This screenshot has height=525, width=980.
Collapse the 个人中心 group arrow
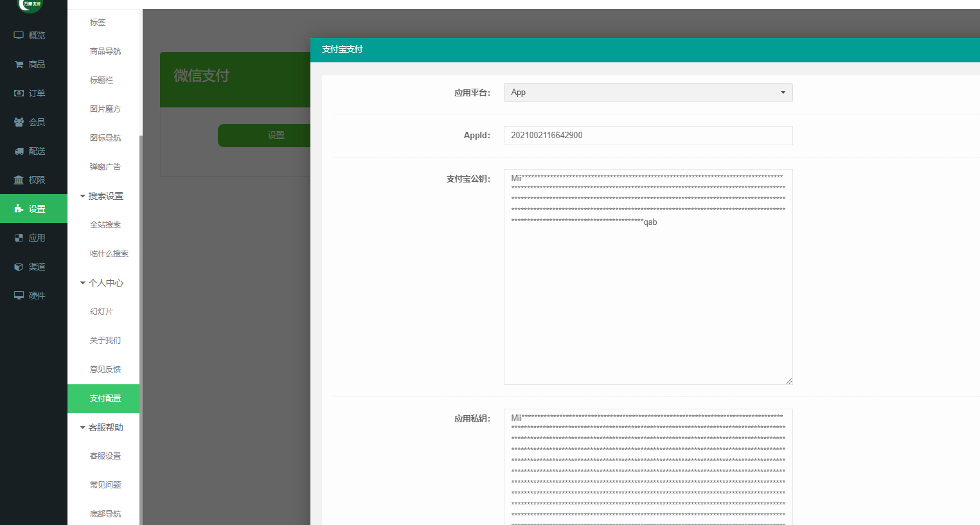tap(82, 283)
